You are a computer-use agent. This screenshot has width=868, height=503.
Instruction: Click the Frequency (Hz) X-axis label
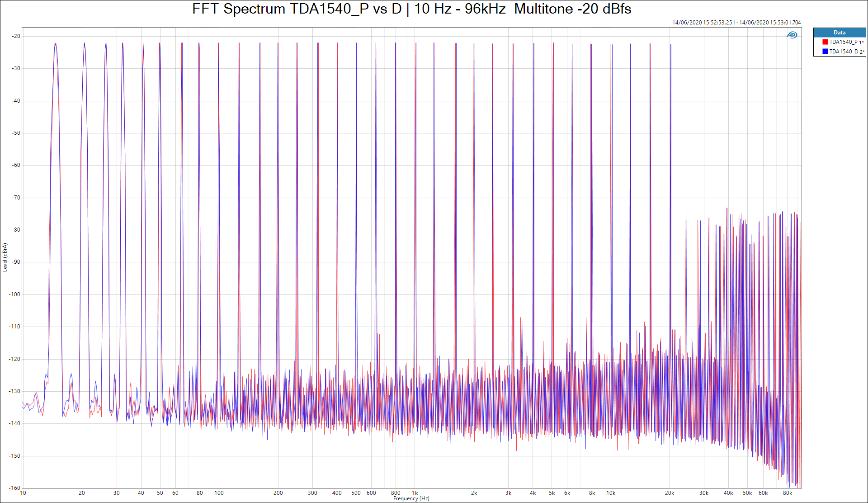coord(411,498)
